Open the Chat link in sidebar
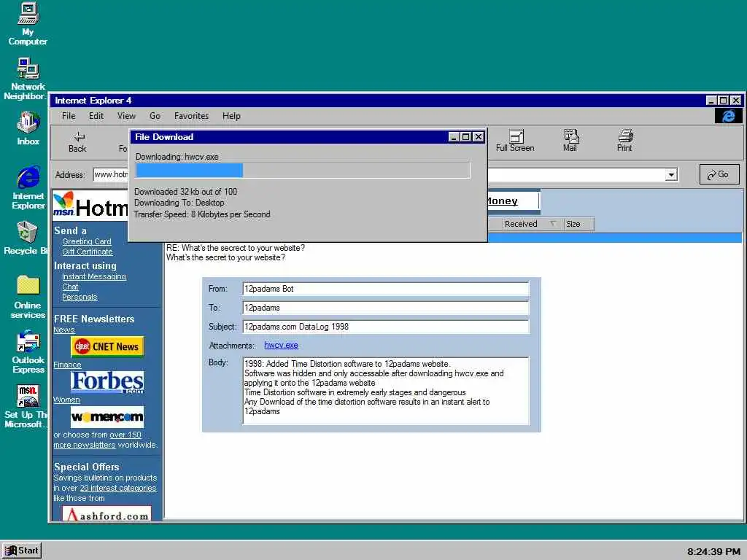The width and height of the screenshot is (747, 560). tap(70, 287)
